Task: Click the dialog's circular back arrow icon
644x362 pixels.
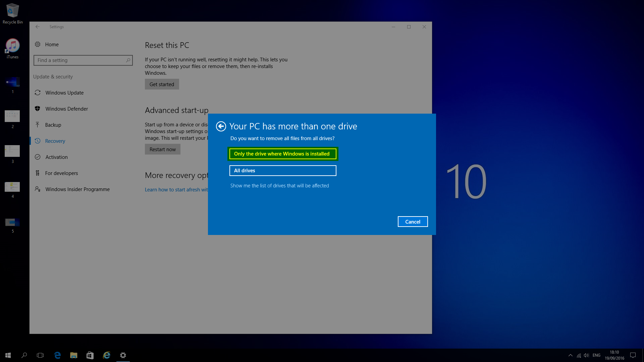Action: [221, 126]
